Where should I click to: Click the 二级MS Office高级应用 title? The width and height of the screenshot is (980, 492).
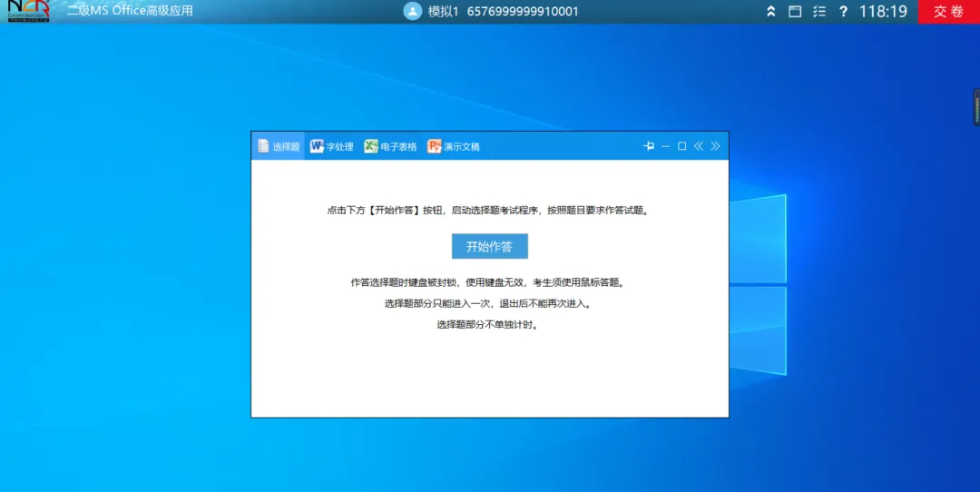click(130, 11)
